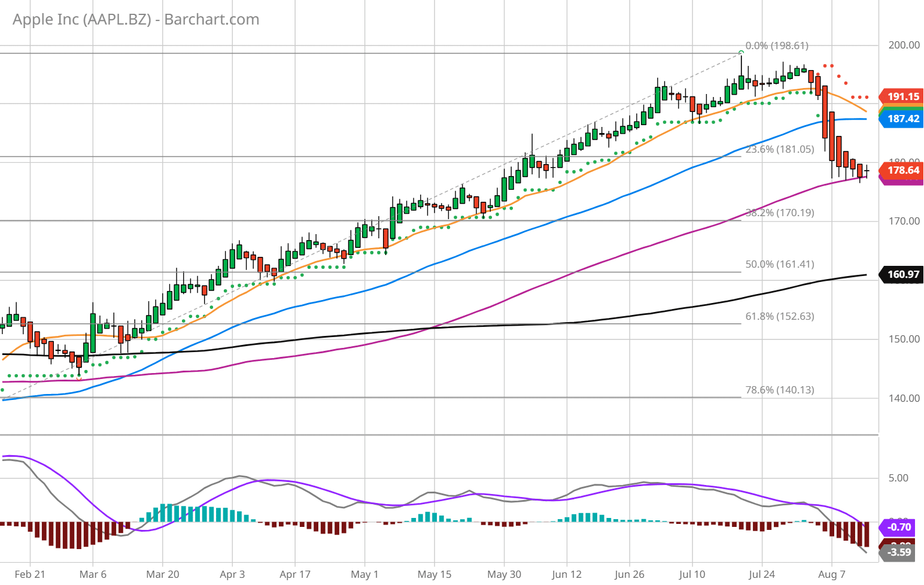
Task: Click the 140.00 price axis label
Action: (904, 398)
